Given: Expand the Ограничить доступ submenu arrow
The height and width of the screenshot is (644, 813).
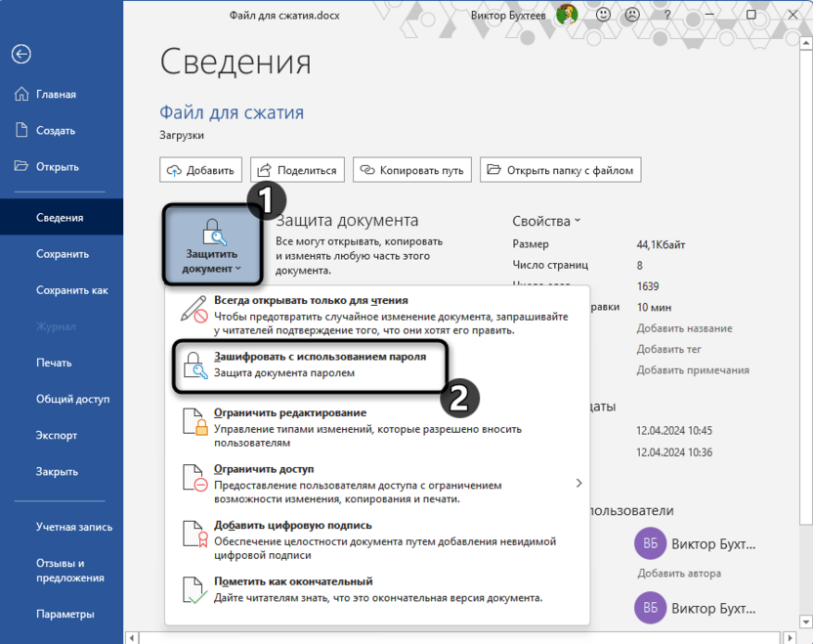Looking at the screenshot, I should tap(578, 483).
